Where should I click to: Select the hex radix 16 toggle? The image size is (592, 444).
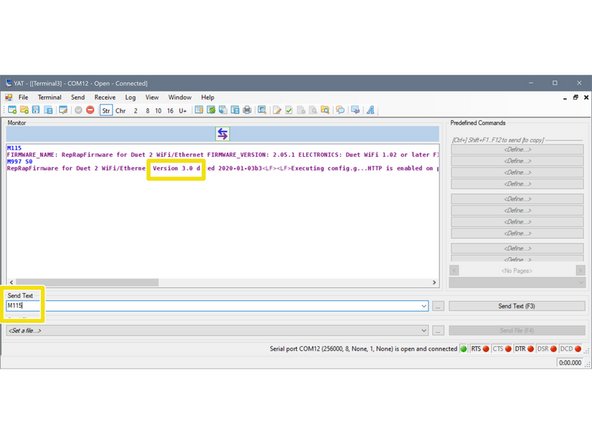pyautogui.click(x=170, y=110)
